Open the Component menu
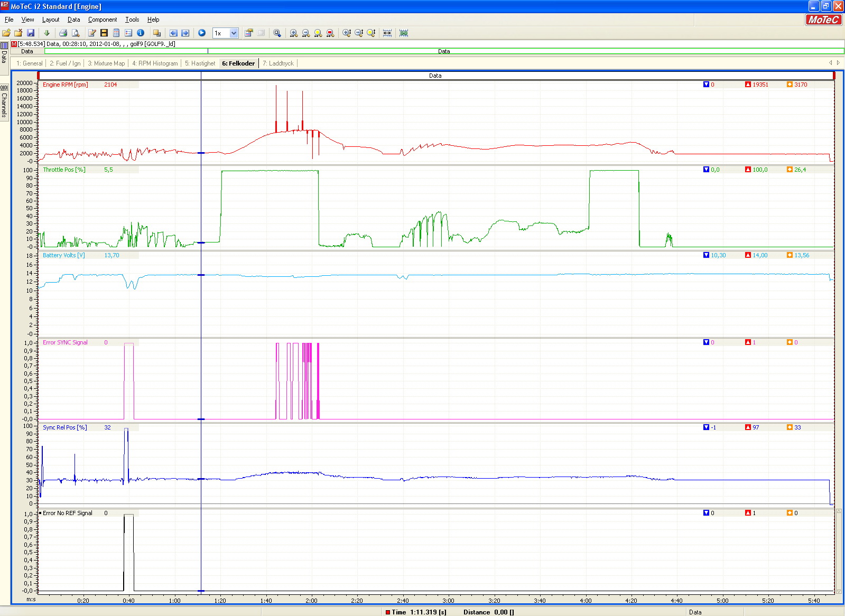845x616 pixels. (103, 20)
